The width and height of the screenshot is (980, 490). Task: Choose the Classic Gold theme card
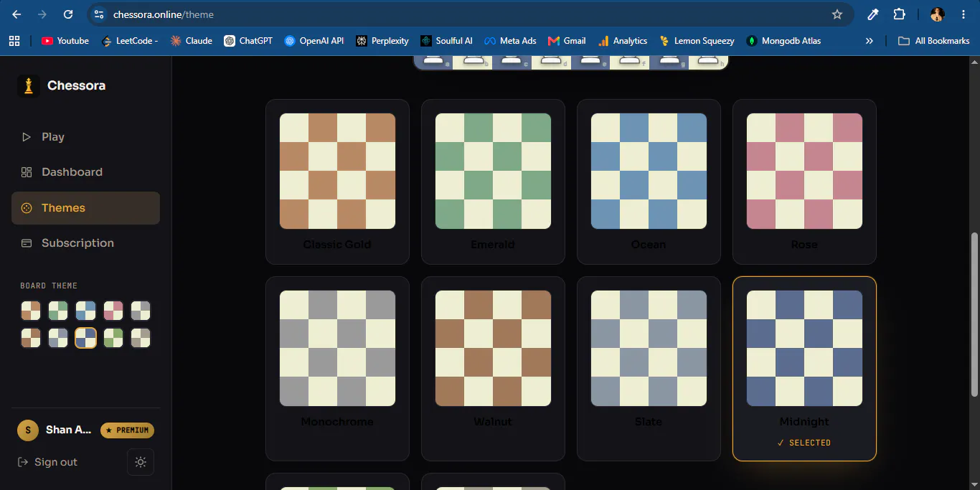click(337, 182)
